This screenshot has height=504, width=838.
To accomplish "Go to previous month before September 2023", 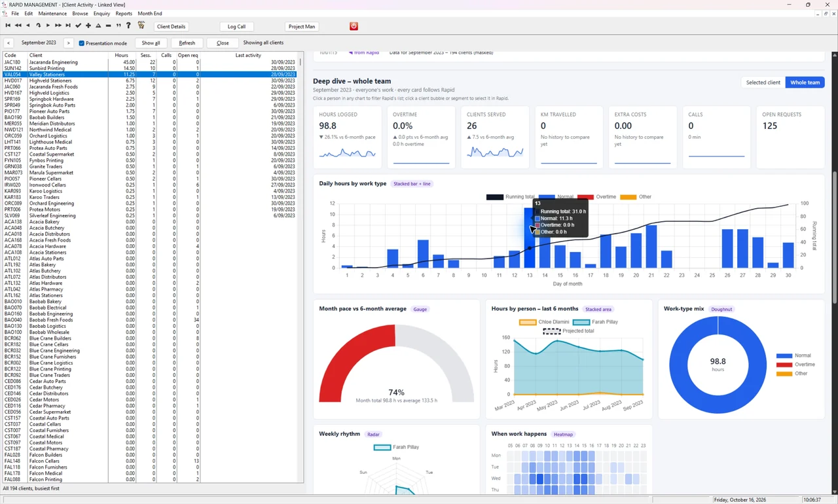I will click(8, 43).
